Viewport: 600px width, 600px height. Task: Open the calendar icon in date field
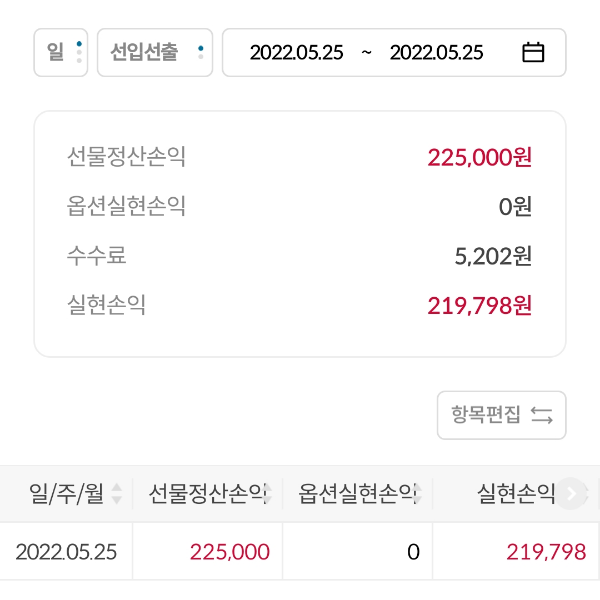tap(534, 53)
